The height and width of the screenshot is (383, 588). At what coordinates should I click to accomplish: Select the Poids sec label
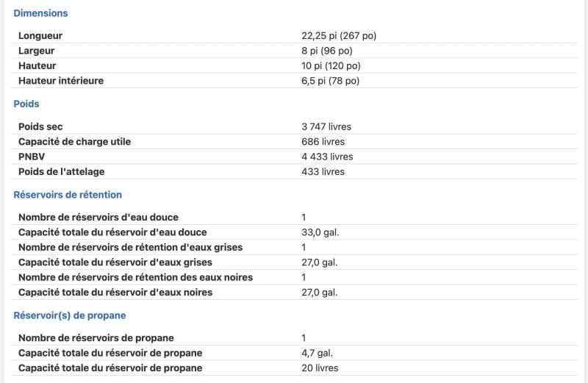pyautogui.click(x=40, y=126)
